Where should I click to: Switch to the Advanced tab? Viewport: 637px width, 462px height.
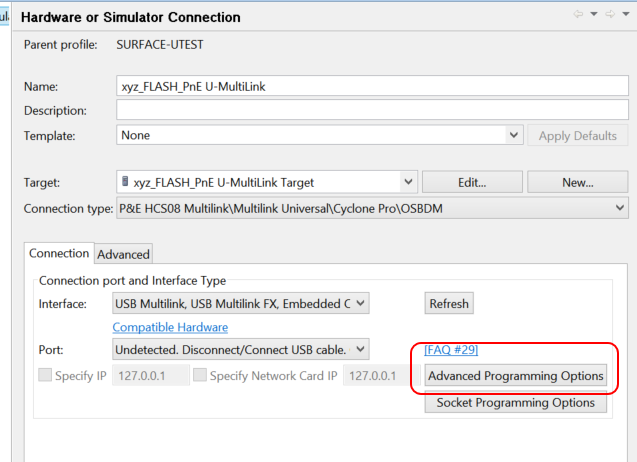click(123, 254)
